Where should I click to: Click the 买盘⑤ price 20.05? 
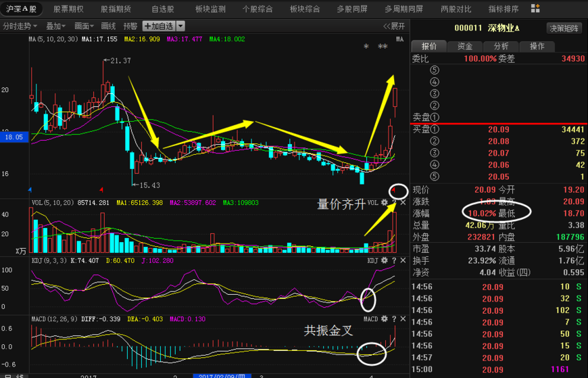click(498, 176)
